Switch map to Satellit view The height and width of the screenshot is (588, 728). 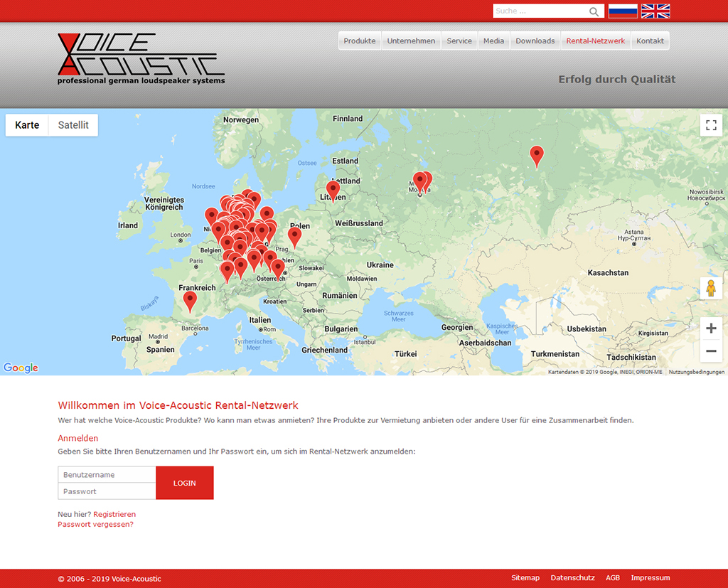[x=73, y=125]
